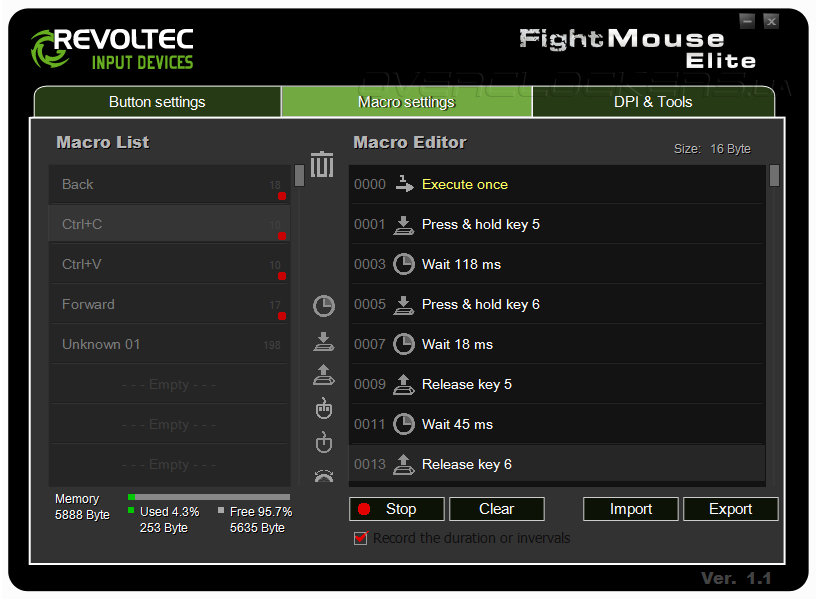Viewport: 816px width, 599px height.
Task: Click the Macro List scrollbar thumb
Action: coord(299,175)
